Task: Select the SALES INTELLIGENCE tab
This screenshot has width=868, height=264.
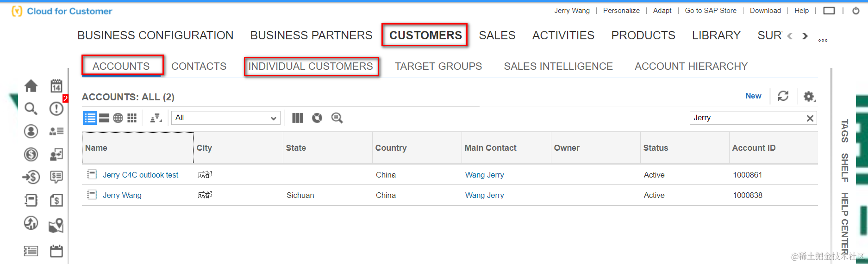Action: pos(558,66)
